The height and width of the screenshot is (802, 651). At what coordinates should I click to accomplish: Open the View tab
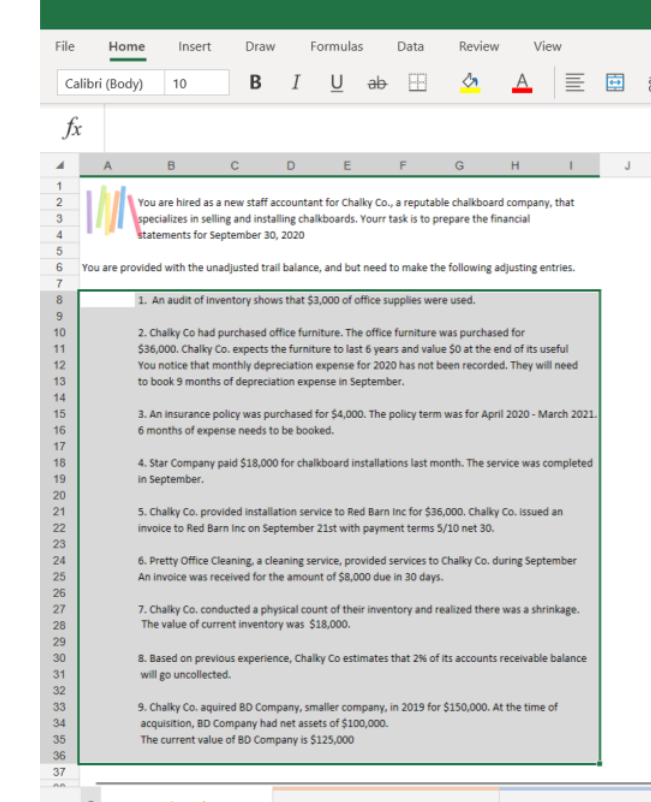547,47
